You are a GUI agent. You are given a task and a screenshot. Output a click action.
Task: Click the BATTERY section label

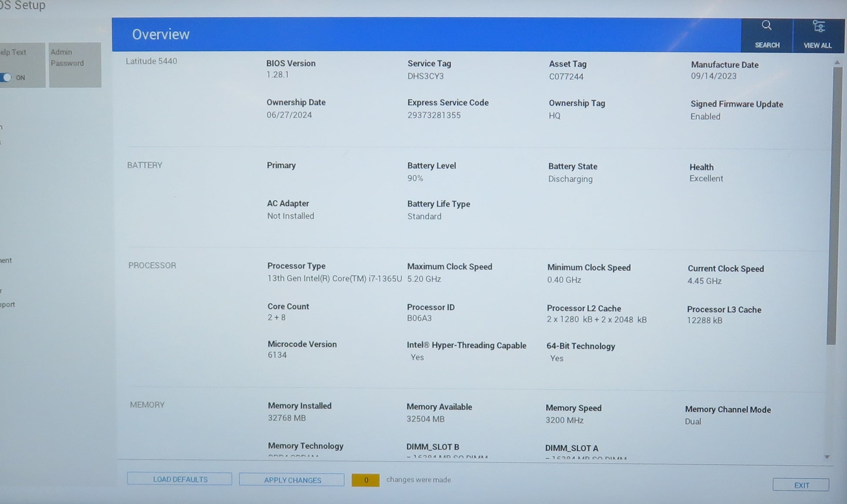tap(145, 165)
